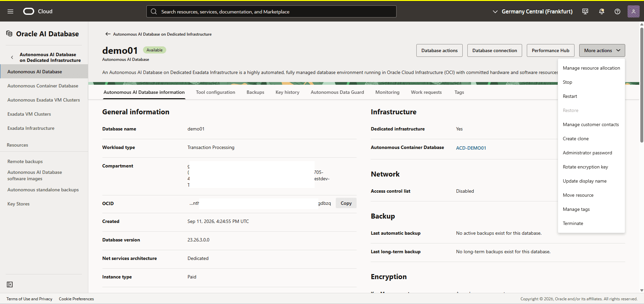Screen dimensions: 644x304
Task: Open Key Stores in sidebar
Action: click(x=18, y=204)
